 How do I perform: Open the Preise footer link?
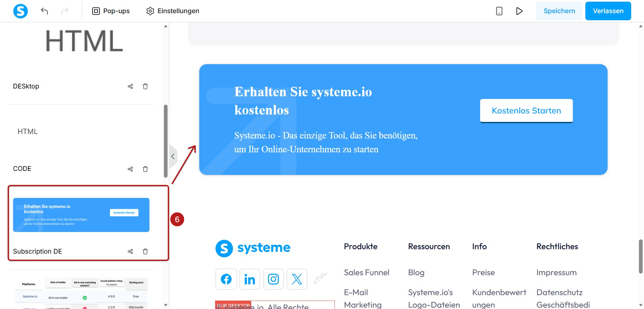pos(484,273)
